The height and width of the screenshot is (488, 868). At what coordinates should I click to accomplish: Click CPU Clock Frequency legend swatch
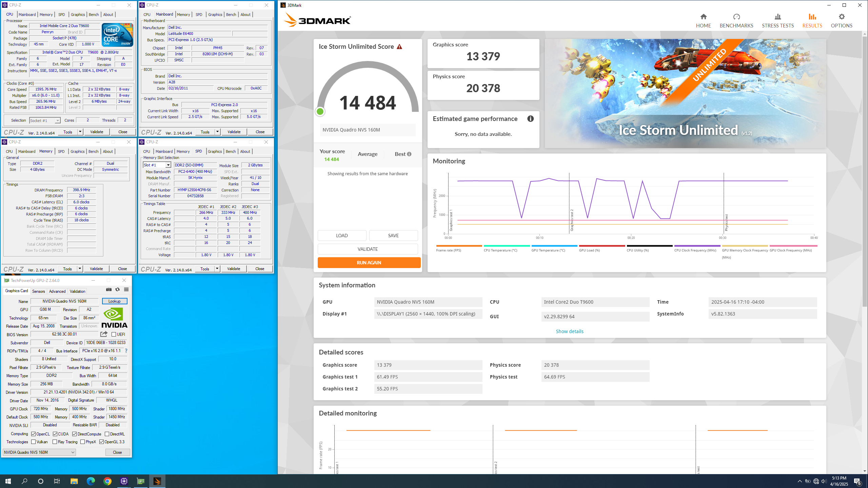pyautogui.click(x=697, y=246)
